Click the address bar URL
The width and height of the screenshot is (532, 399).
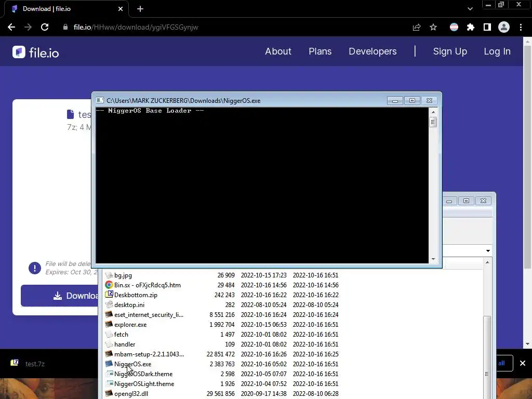[x=136, y=27]
